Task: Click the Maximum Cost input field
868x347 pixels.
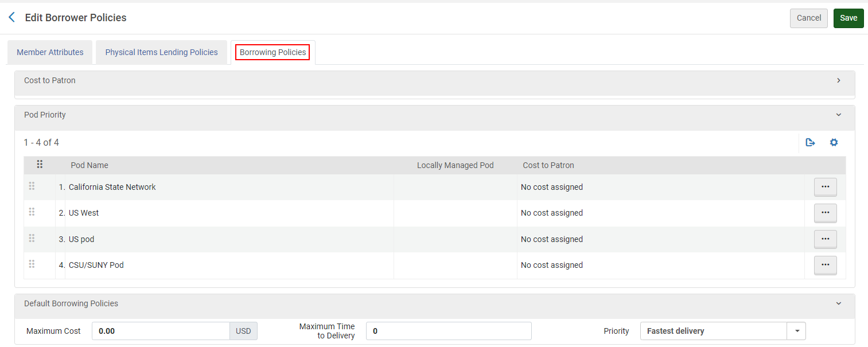Action: coord(161,331)
